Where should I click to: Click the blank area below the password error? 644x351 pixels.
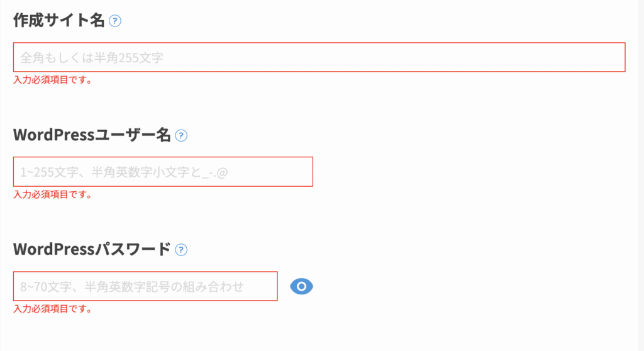point(314,333)
